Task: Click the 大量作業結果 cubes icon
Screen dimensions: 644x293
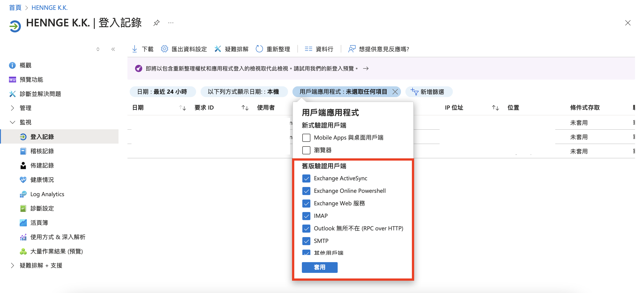Action: 23,251
